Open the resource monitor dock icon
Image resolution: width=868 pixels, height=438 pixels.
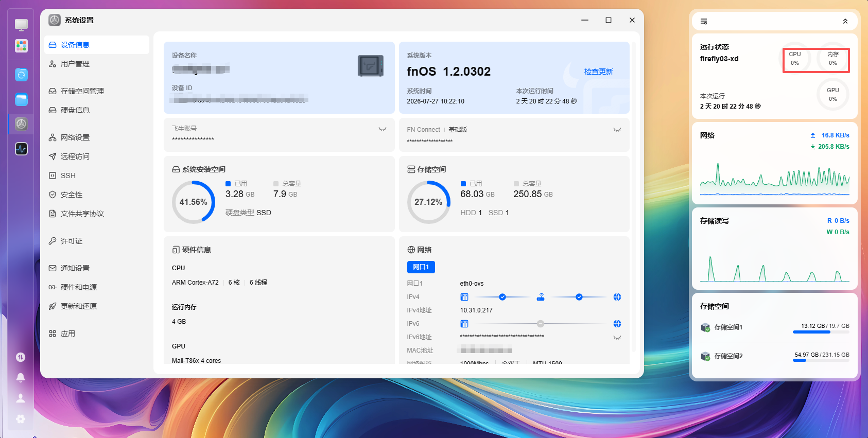21,149
